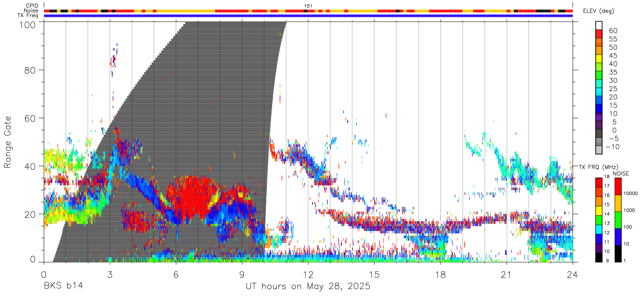Click the purple 10–11 MHz TX FRQ swatch
The height and width of the screenshot is (297, 644).
click(599, 247)
